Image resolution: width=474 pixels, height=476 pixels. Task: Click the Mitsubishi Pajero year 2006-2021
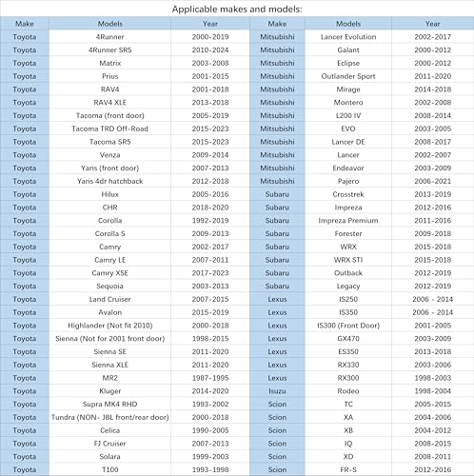point(432,181)
